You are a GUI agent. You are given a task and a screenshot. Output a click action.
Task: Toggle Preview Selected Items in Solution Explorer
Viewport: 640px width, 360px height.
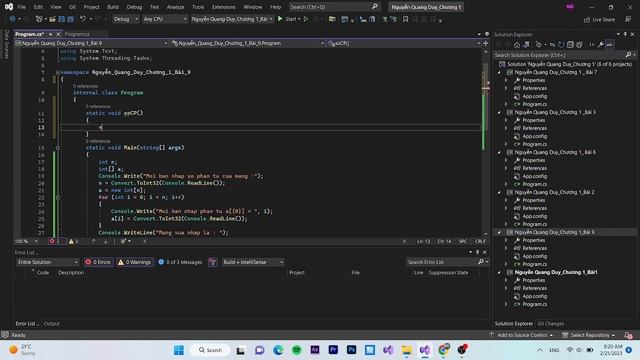click(609, 45)
